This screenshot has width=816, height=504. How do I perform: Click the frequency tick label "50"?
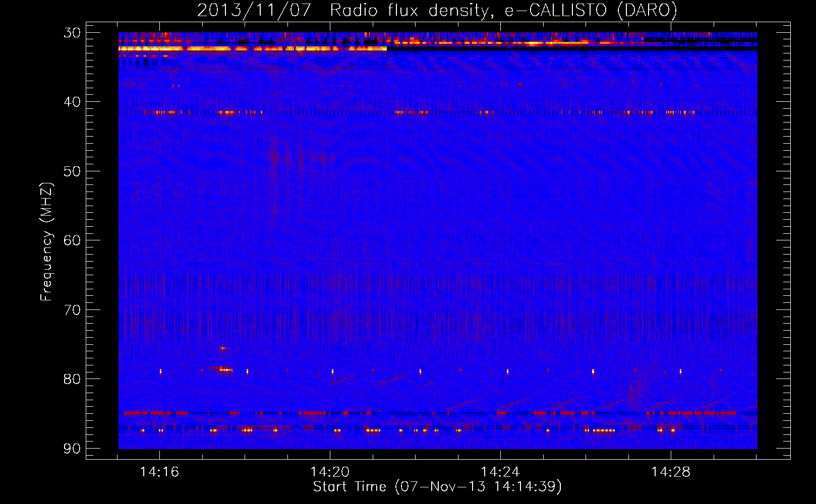click(72, 171)
